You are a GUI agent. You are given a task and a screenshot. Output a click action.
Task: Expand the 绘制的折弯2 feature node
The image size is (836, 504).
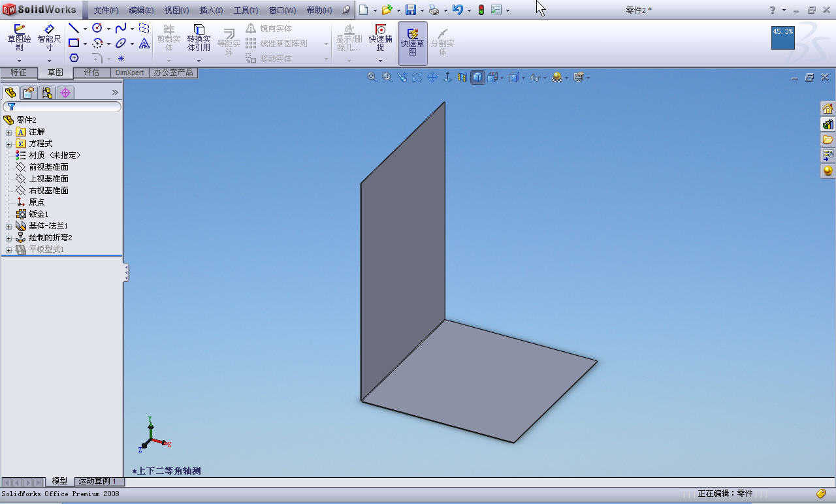click(9, 238)
